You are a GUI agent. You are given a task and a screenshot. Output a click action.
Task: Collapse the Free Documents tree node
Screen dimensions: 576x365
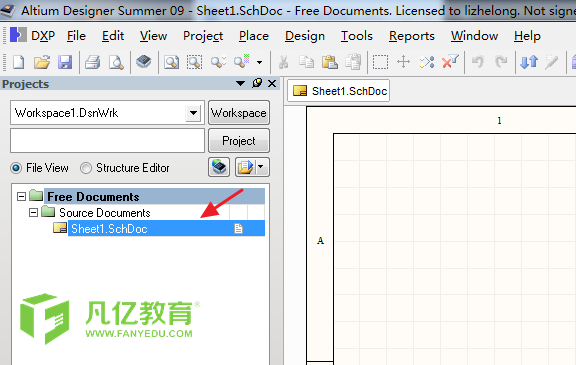21,196
